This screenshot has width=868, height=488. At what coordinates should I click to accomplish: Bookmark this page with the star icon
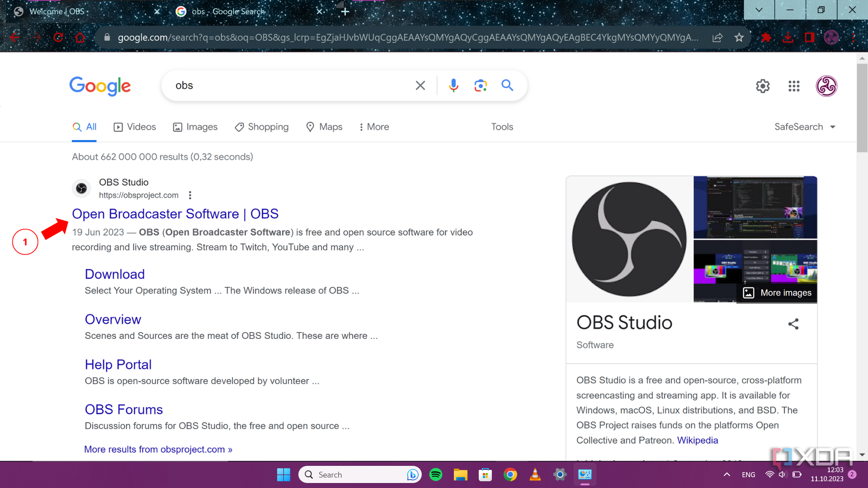740,38
